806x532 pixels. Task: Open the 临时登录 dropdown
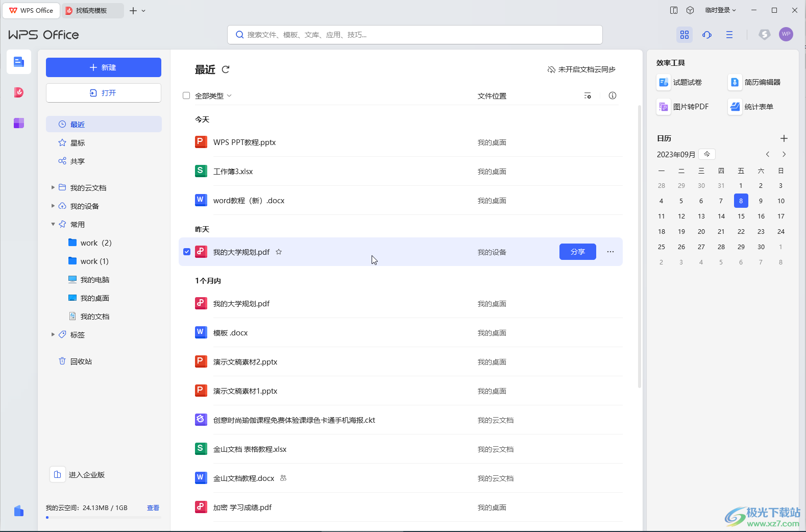[x=720, y=10]
